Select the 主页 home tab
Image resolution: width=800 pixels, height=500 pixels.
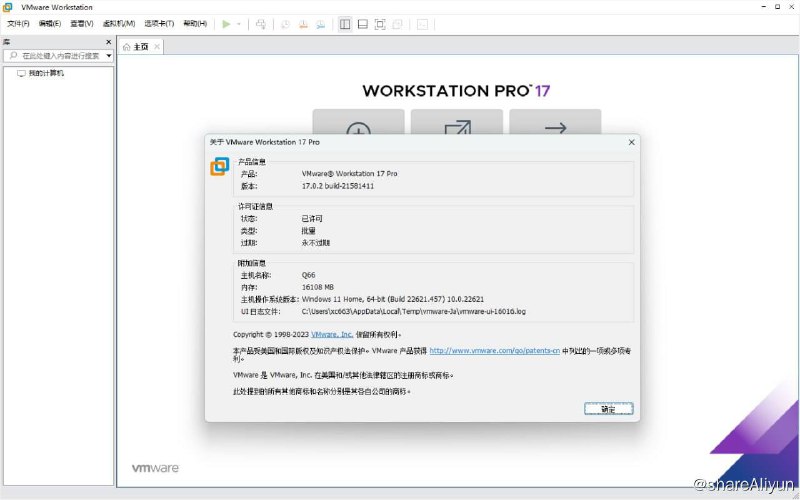tap(139, 46)
